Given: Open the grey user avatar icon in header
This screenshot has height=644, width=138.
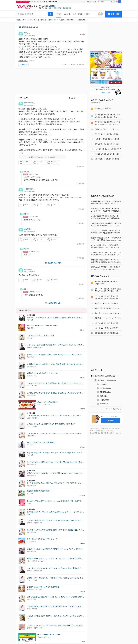Looking at the screenshot, I should point(100,14).
